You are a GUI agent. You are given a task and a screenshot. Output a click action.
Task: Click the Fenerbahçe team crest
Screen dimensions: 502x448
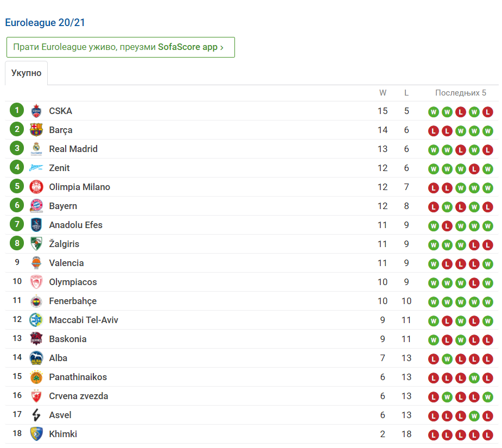(x=36, y=301)
